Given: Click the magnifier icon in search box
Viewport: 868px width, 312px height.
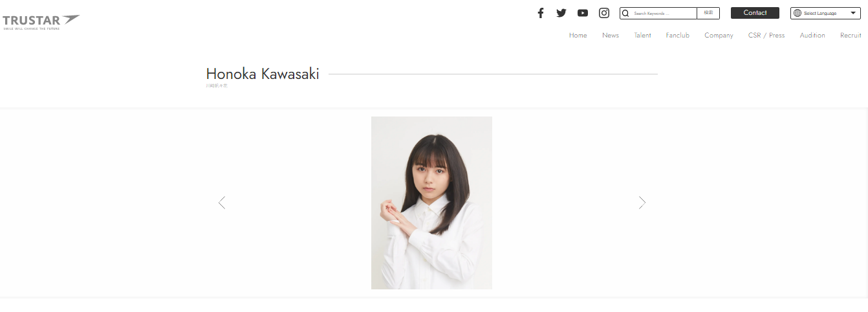Looking at the screenshot, I should [x=625, y=13].
